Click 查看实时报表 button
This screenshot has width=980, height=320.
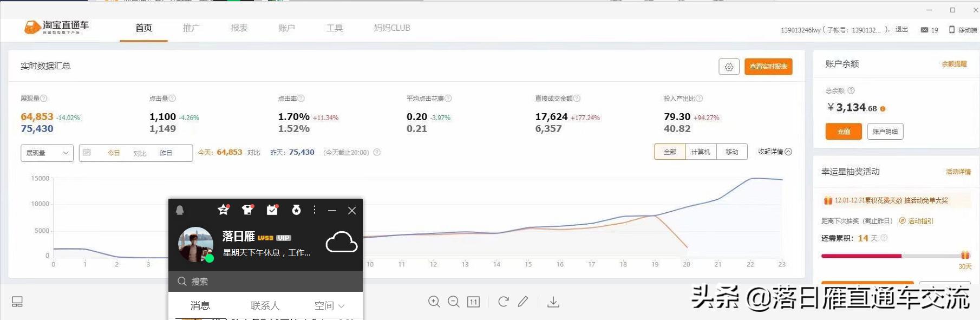coord(768,67)
